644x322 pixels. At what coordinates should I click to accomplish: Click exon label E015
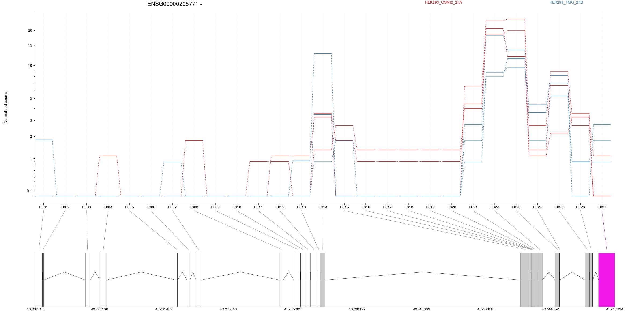344,207
